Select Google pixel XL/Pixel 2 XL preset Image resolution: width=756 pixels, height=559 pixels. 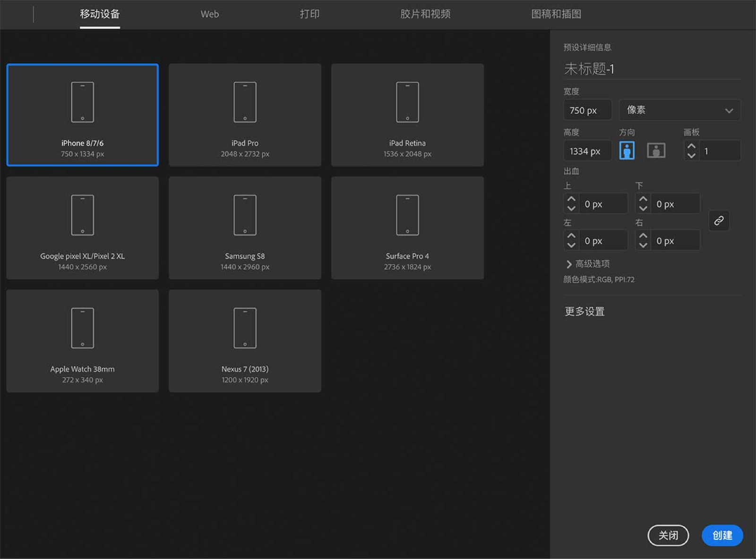pos(82,228)
